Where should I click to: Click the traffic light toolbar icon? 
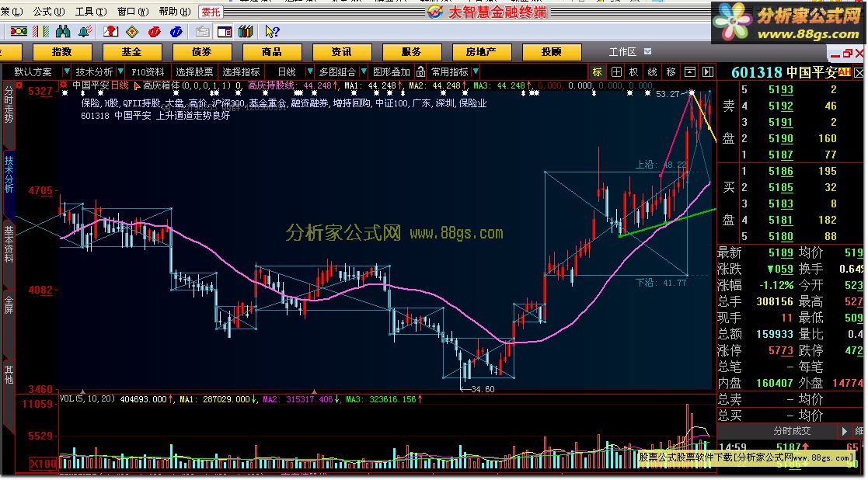19,32
